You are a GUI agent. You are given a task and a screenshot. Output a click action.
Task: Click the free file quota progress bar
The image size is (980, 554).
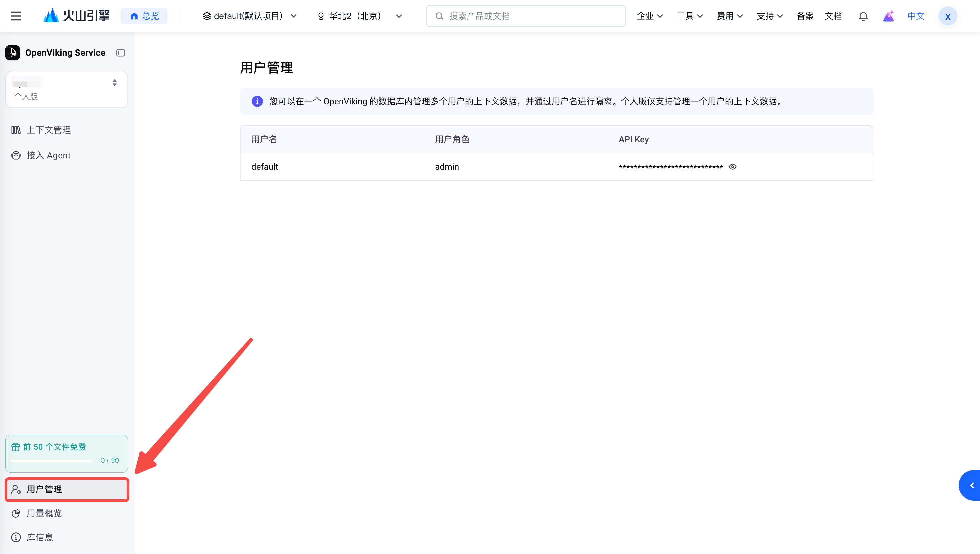point(51,461)
